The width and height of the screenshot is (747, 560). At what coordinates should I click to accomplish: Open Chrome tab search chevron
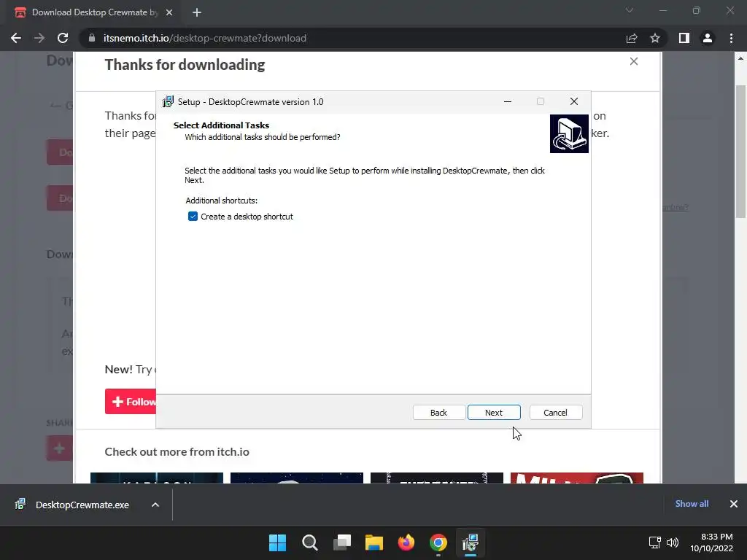point(630,10)
